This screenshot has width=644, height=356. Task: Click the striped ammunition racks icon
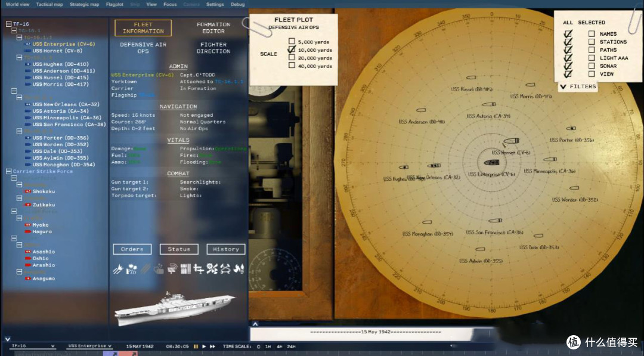tap(185, 269)
